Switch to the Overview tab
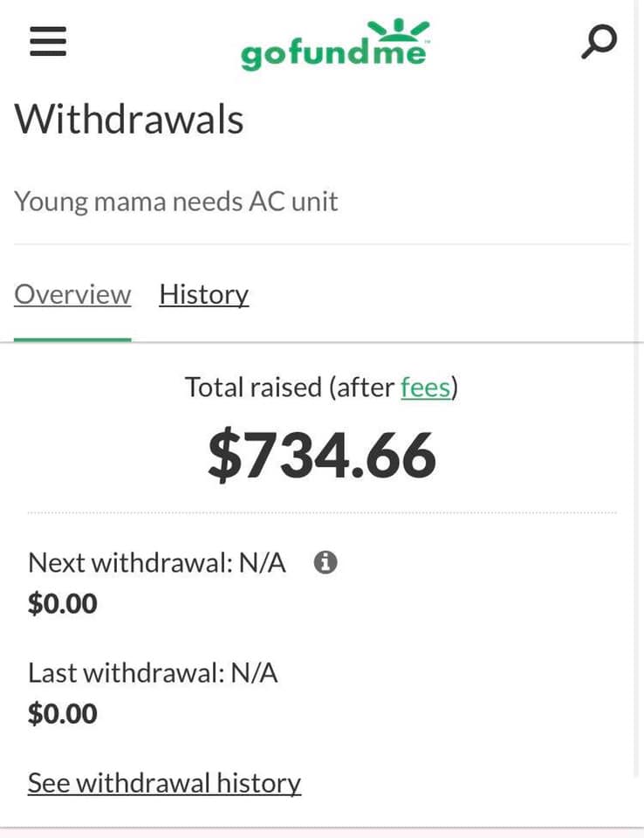This screenshot has height=838, width=644. pyautogui.click(x=72, y=295)
